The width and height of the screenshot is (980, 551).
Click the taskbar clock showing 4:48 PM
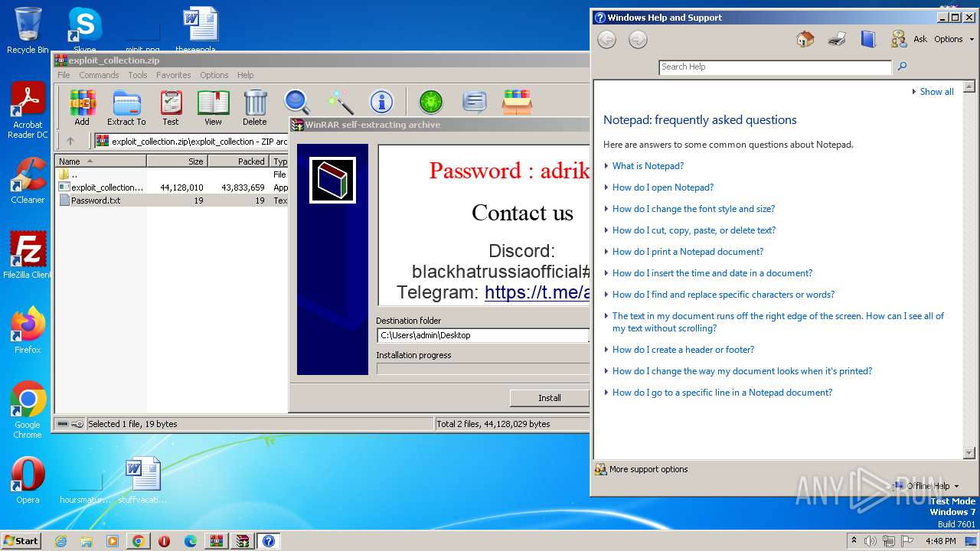point(940,541)
